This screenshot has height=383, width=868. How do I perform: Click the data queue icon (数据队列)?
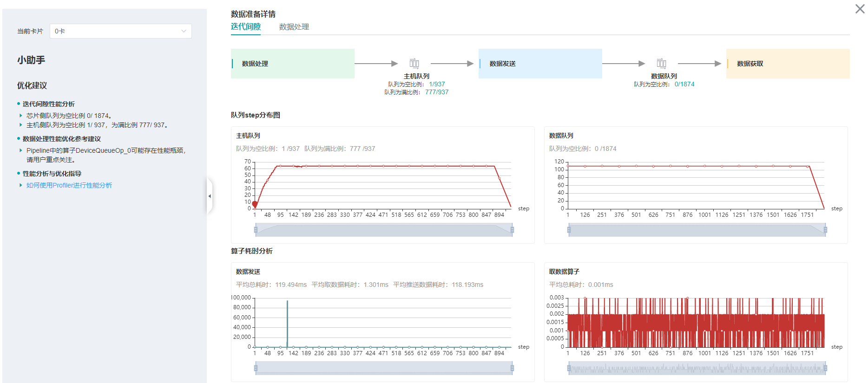point(661,64)
